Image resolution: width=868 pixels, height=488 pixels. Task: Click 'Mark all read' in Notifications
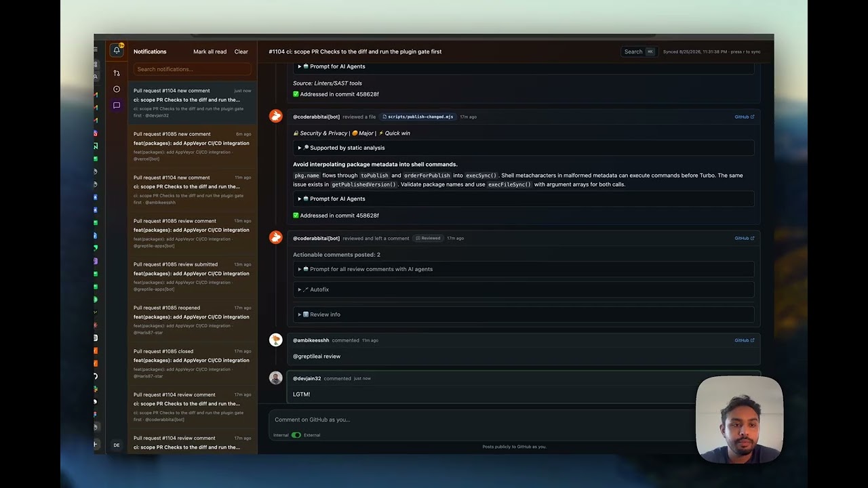pyautogui.click(x=210, y=52)
